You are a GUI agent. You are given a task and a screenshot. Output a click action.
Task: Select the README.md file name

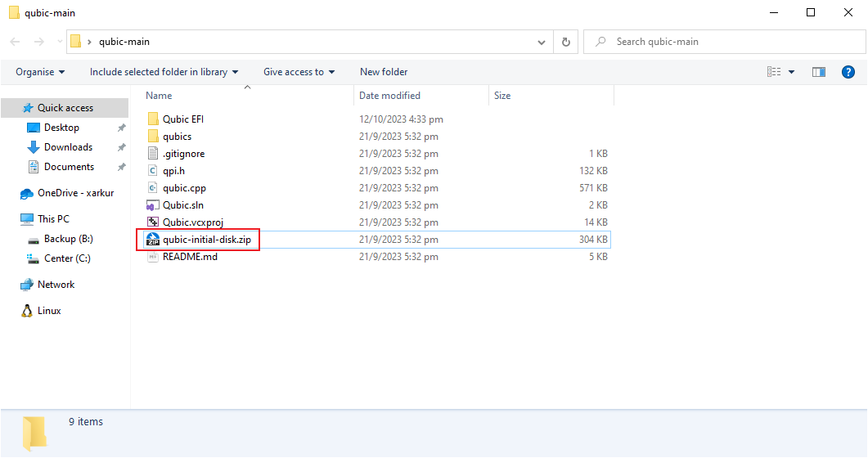tap(190, 257)
